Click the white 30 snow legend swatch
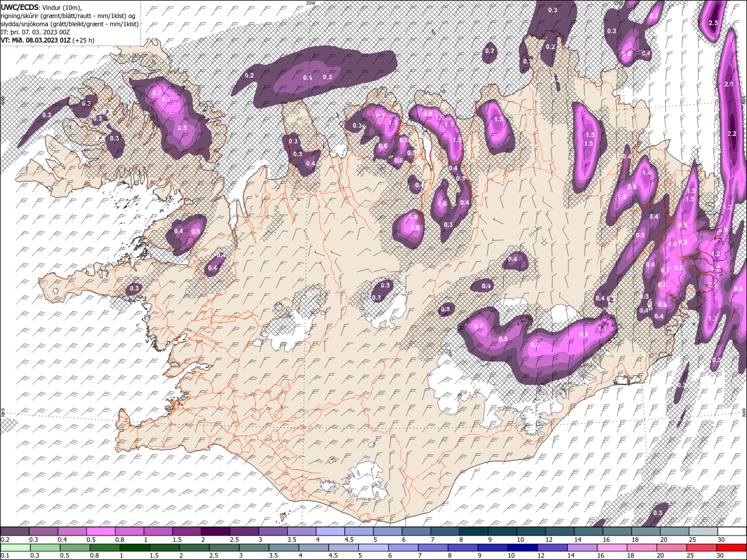The image size is (747, 560). pyautogui.click(x=731, y=531)
